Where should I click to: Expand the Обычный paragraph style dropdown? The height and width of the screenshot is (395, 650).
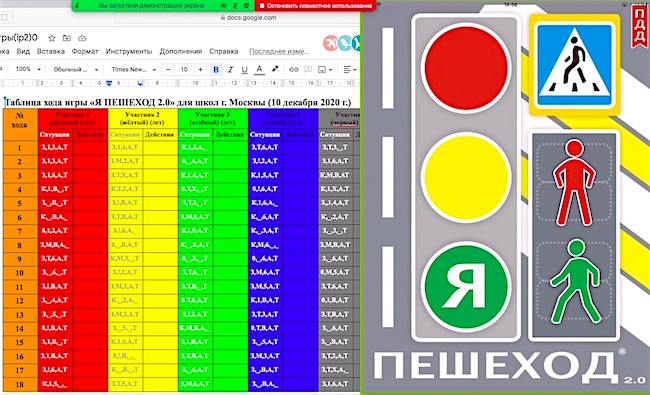[75, 69]
